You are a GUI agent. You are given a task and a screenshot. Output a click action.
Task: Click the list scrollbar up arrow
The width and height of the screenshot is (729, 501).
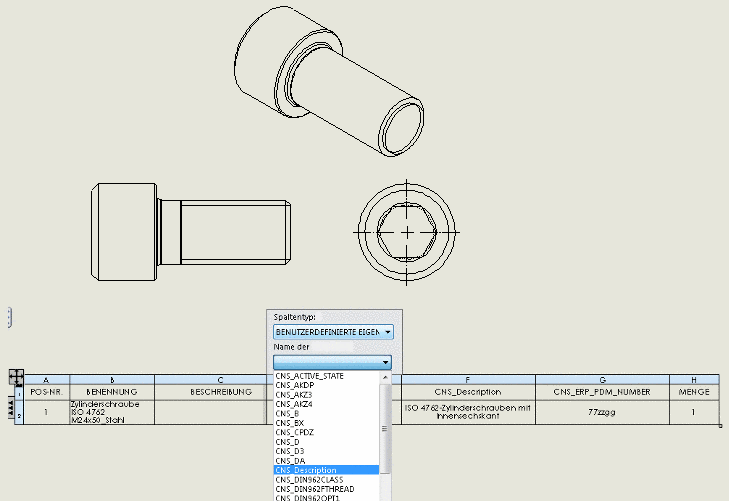(x=385, y=377)
